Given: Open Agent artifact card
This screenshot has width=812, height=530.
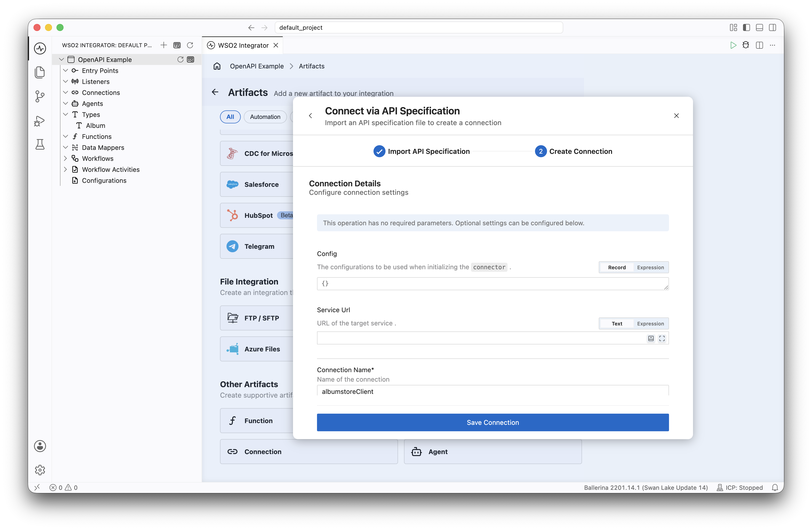Looking at the screenshot, I should click(493, 452).
